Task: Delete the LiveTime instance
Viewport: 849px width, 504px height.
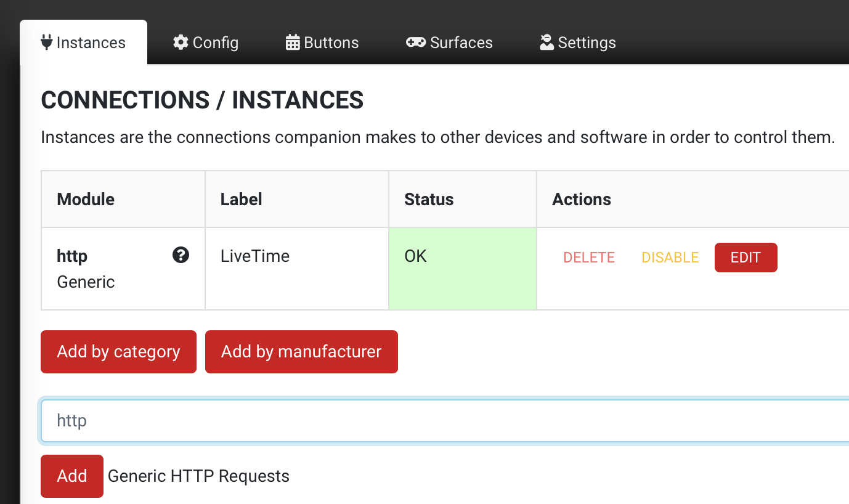Action: pos(589,258)
